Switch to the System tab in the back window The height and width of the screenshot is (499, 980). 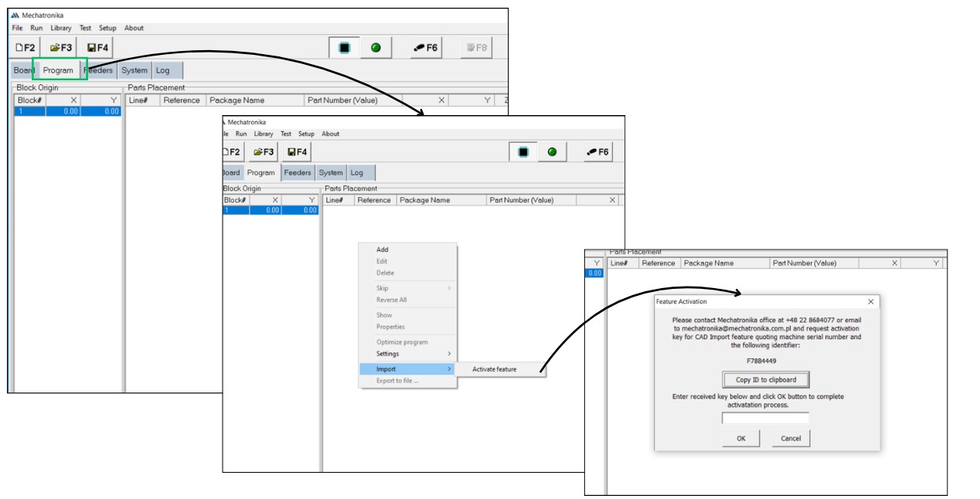134,70
